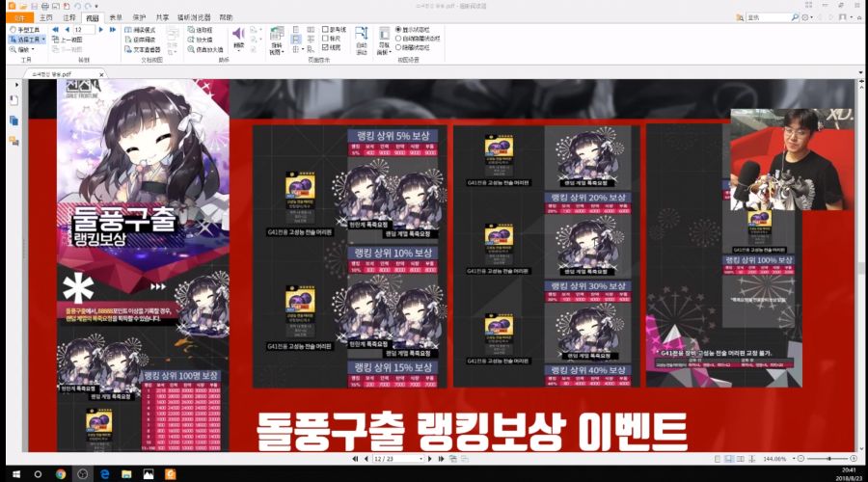The height and width of the screenshot is (482, 868).
Task: Go to next page using ribbon arrow
Action: [100, 29]
